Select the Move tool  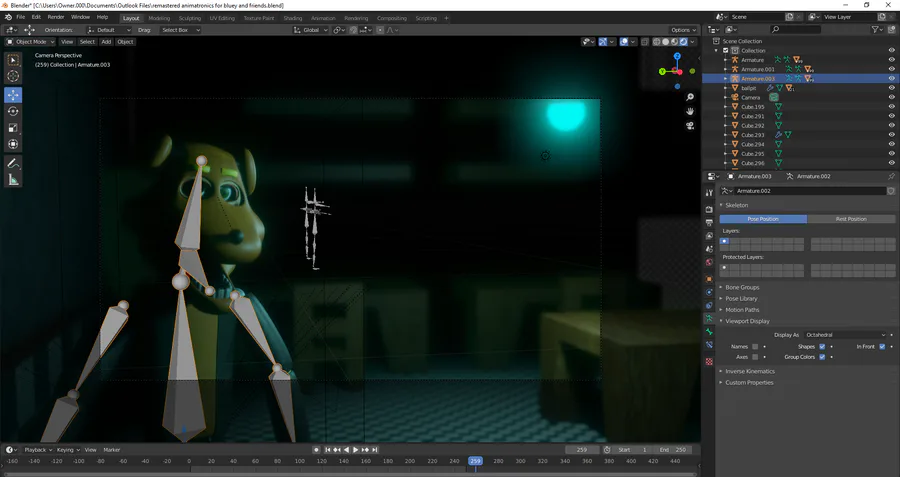point(13,95)
